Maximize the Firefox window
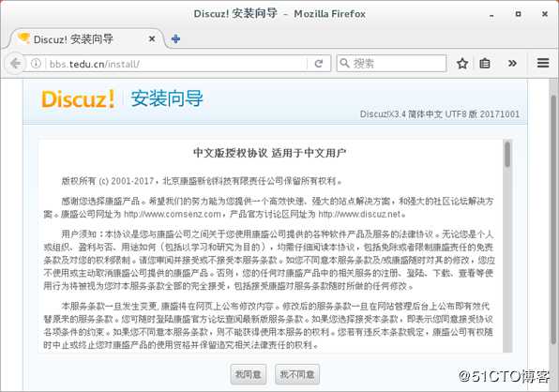The height and width of the screenshot is (392, 559). [519, 14]
